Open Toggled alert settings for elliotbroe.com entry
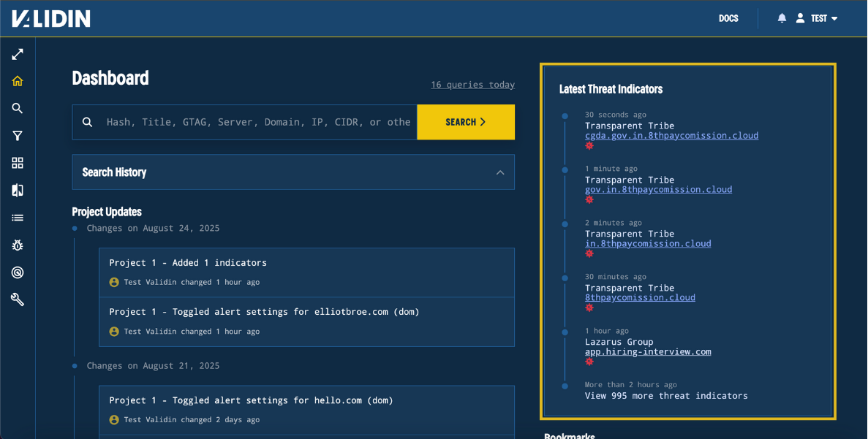 306,322
